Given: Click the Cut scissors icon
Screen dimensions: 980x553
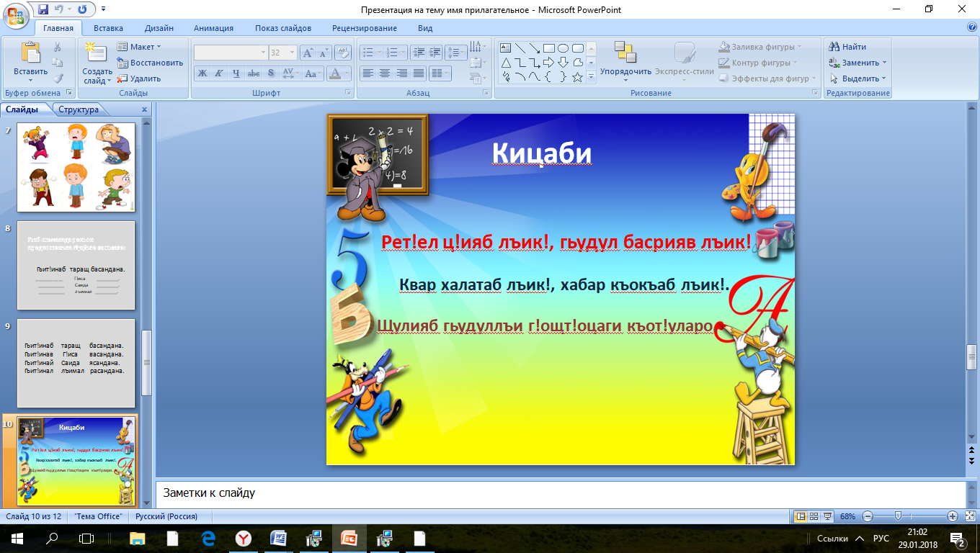Looking at the screenshot, I should pyautogui.click(x=58, y=47).
